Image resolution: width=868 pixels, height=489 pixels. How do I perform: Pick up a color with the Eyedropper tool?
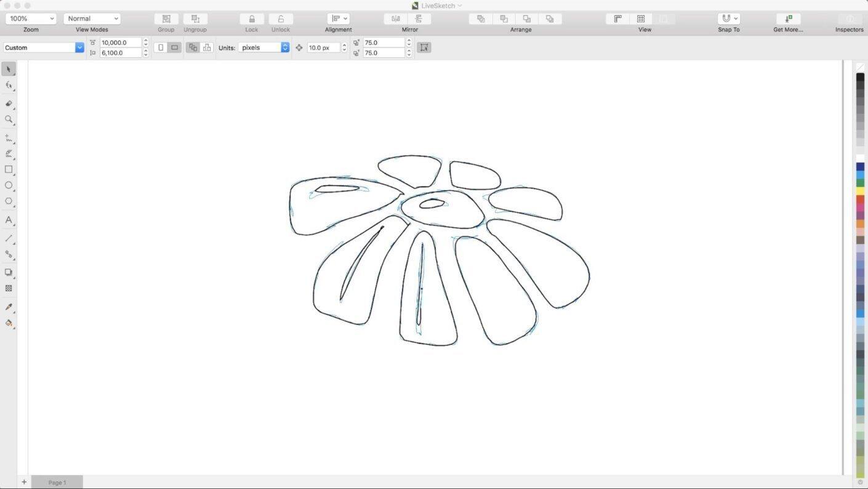pos(9,307)
